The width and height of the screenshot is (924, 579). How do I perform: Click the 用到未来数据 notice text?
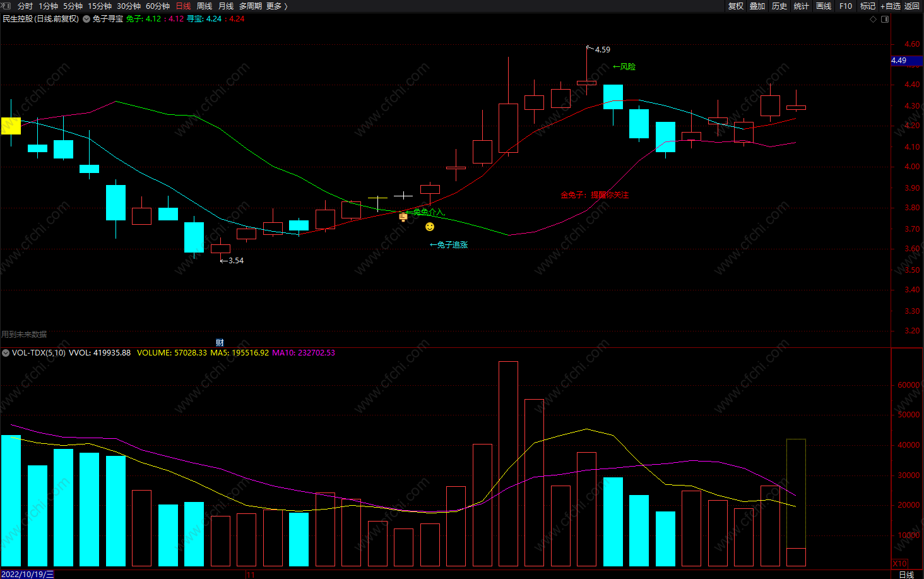coord(24,334)
